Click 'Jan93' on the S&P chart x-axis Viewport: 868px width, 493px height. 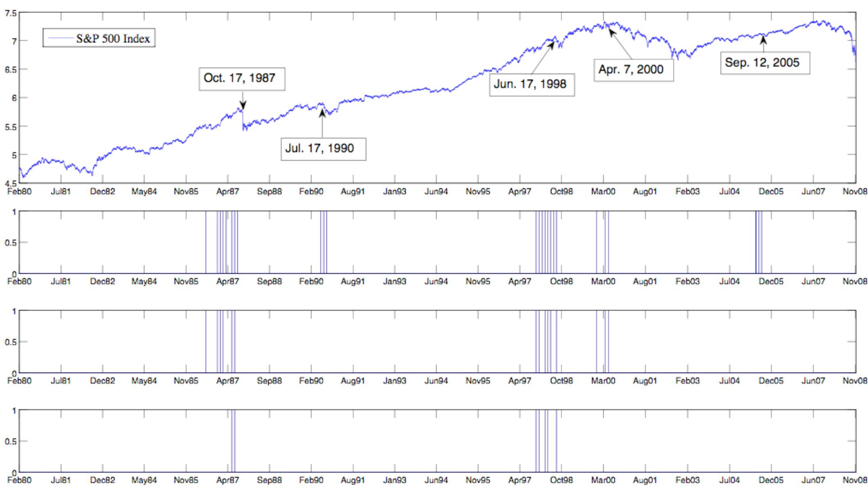[395, 192]
